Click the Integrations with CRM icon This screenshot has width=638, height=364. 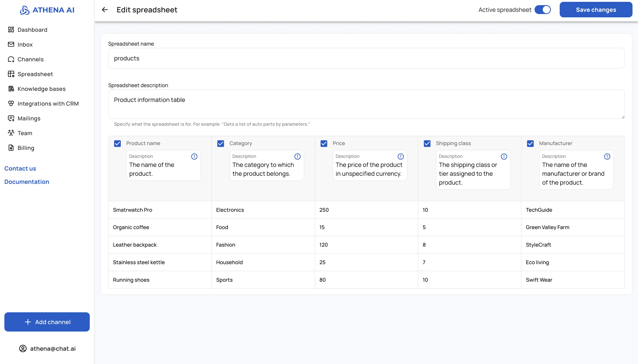pos(11,103)
